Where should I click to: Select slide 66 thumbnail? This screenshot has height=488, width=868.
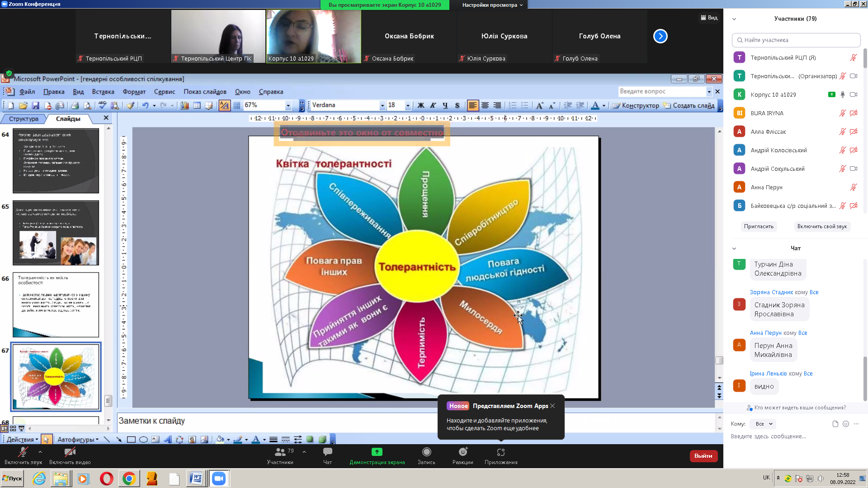(x=56, y=305)
